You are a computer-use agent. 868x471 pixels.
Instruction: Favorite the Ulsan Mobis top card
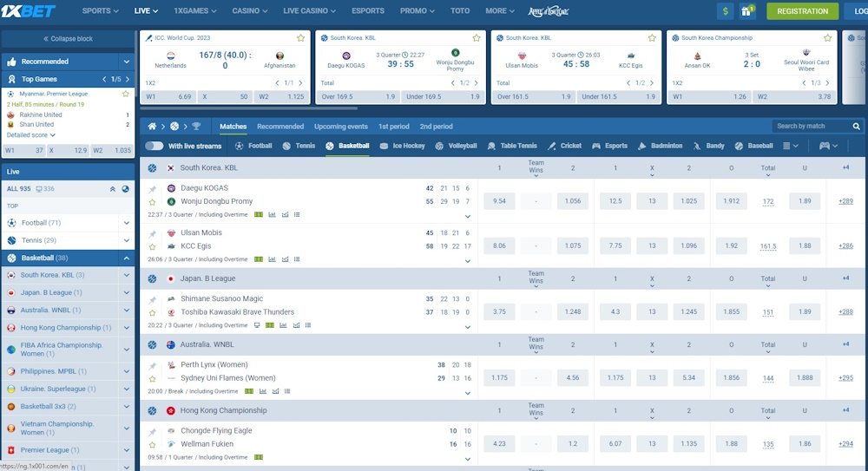tap(652, 38)
